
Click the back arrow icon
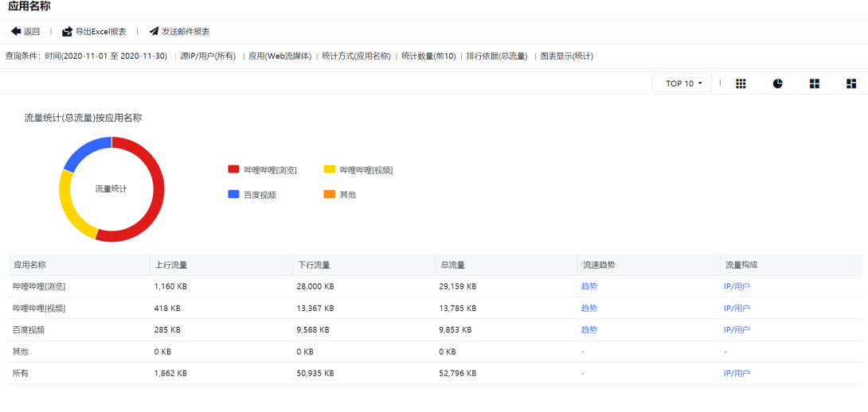pos(15,32)
